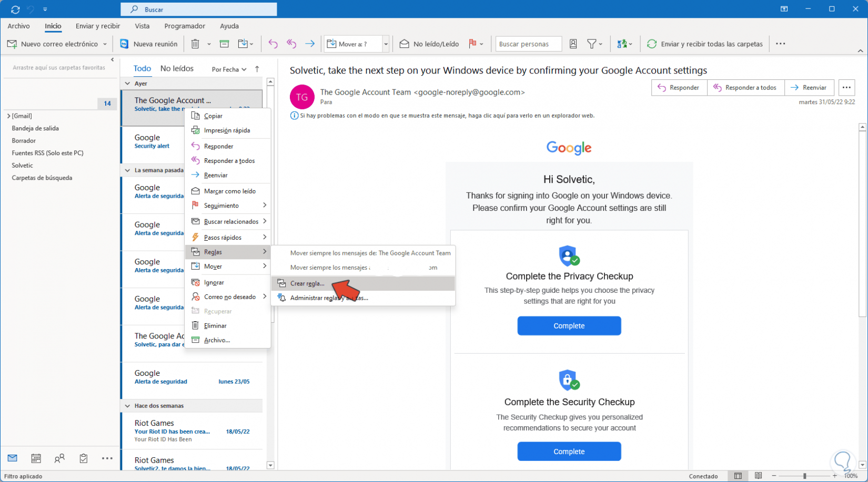Open the Archivo menu
Viewport: 868px width, 482px height.
[x=18, y=26]
